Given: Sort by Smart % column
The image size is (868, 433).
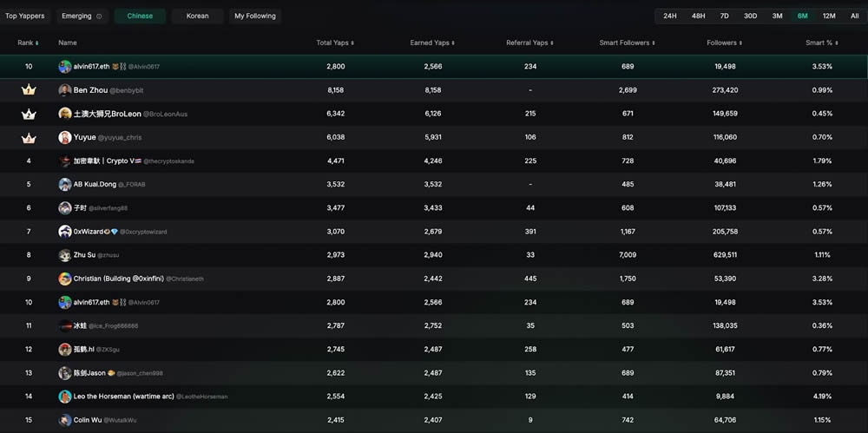Looking at the screenshot, I should tap(820, 43).
